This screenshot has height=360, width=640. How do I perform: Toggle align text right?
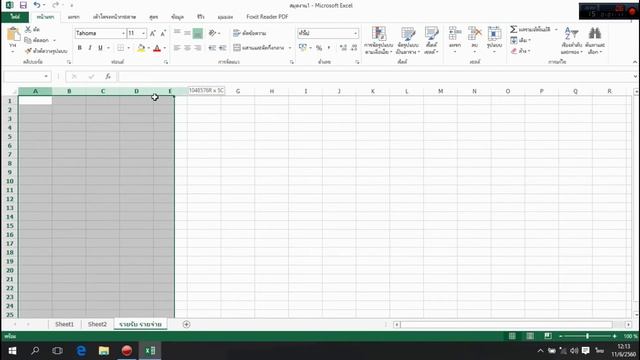(198, 48)
